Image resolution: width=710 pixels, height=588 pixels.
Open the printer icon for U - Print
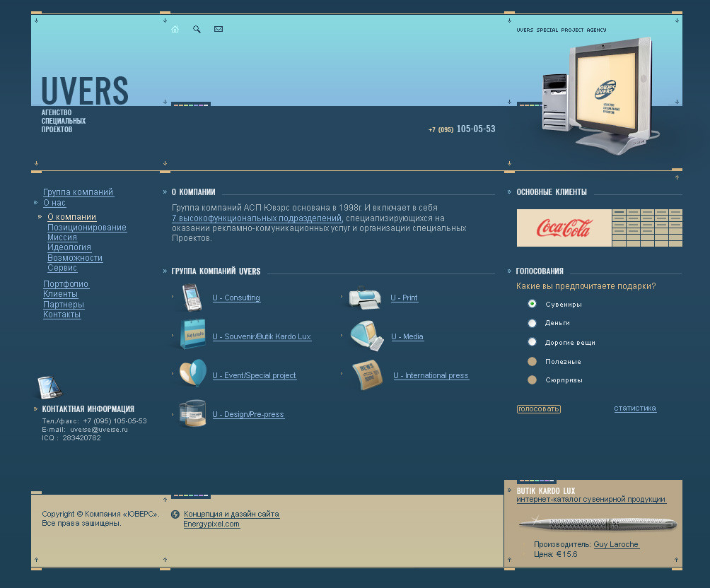365,298
